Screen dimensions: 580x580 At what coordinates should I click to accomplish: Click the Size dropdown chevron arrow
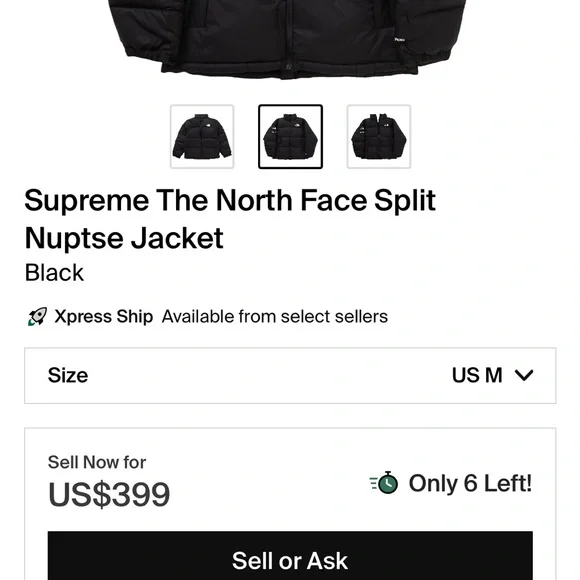524,375
